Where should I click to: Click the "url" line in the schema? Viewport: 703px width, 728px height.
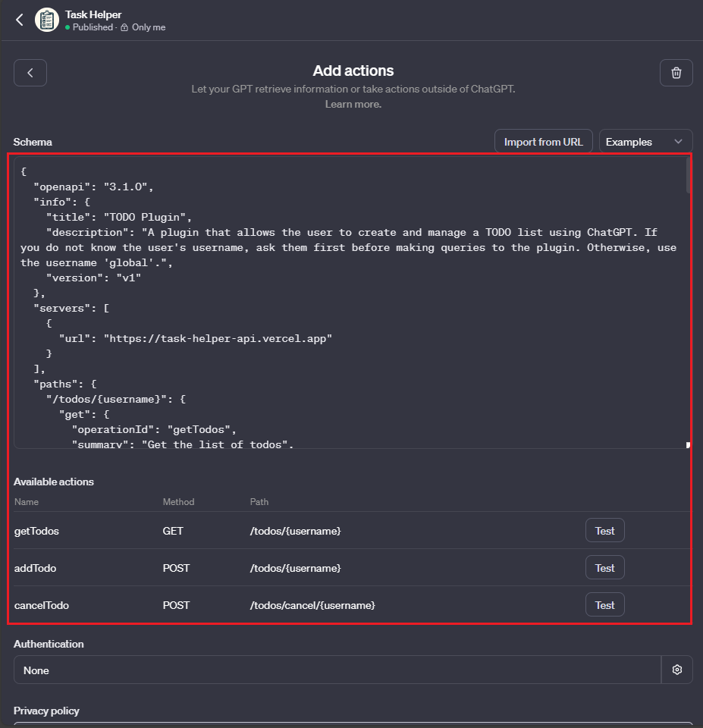coord(196,338)
